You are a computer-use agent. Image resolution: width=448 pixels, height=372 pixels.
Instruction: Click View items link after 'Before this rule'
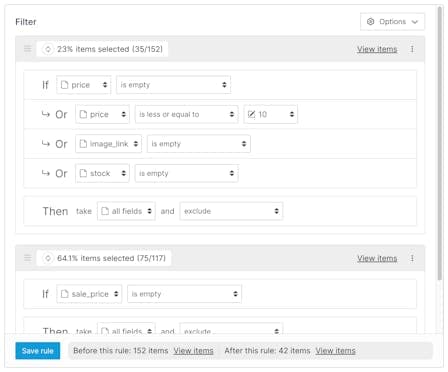tap(193, 351)
